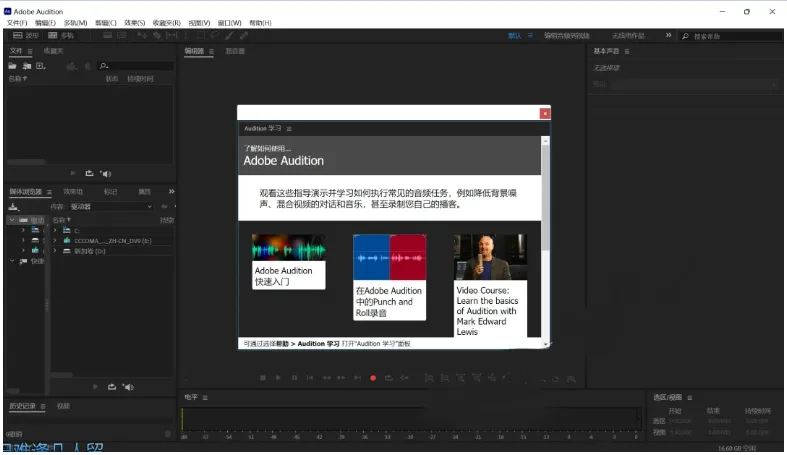
Task: Open Adobe Audition 快速入门 tutorial
Action: (289, 261)
